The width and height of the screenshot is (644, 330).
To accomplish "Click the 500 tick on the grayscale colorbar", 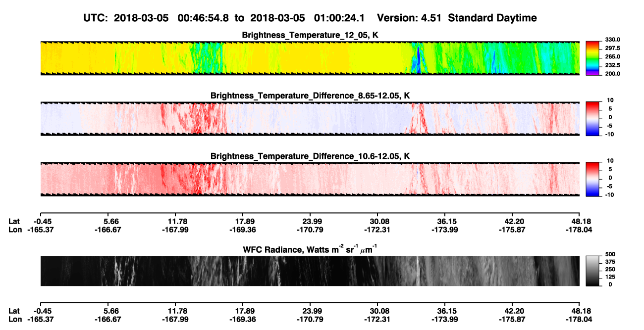I will point(610,254).
